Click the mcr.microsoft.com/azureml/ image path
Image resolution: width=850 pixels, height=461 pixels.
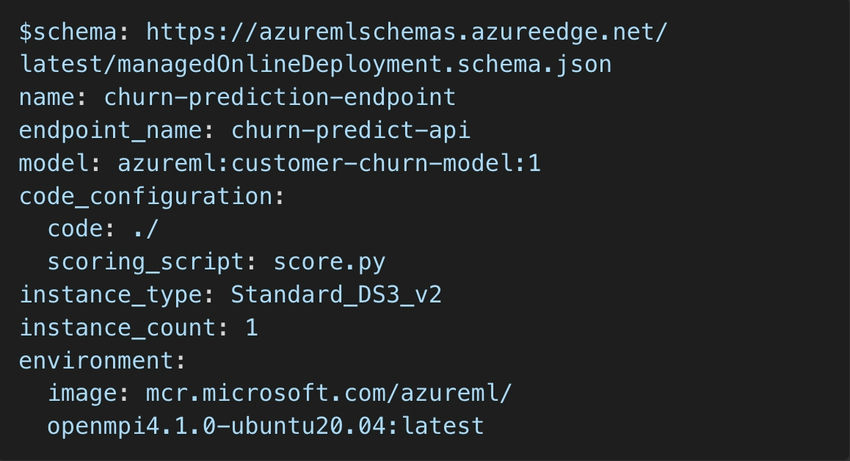coord(329,393)
